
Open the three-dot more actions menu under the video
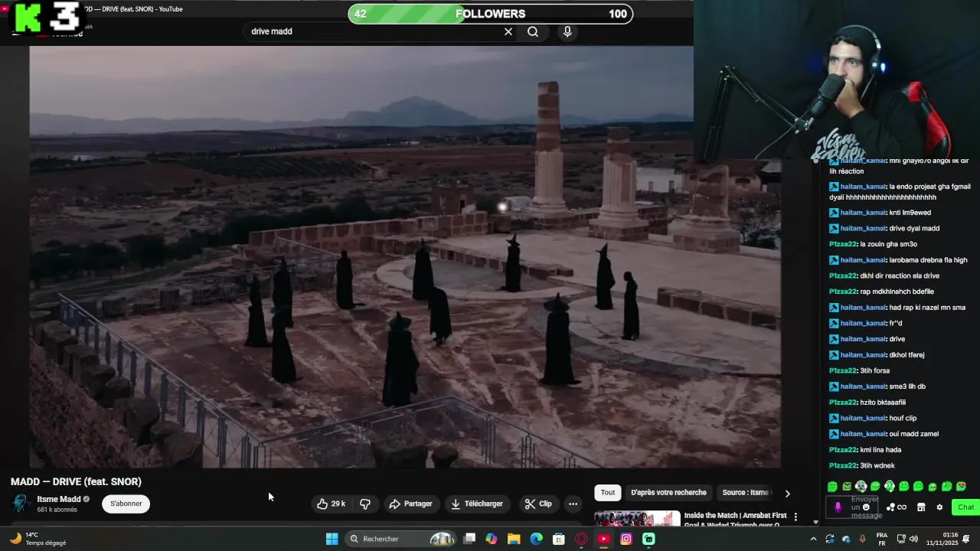click(x=573, y=504)
